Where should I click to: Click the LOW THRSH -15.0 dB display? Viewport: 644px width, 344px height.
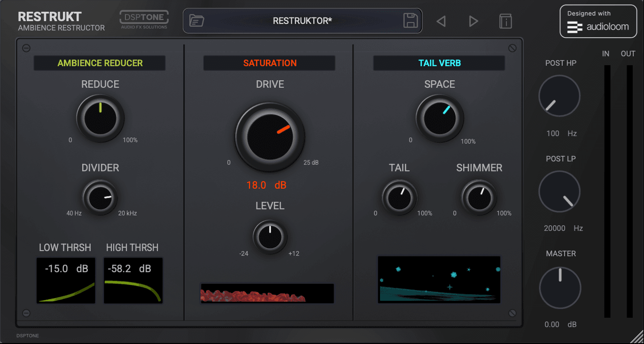(66, 280)
